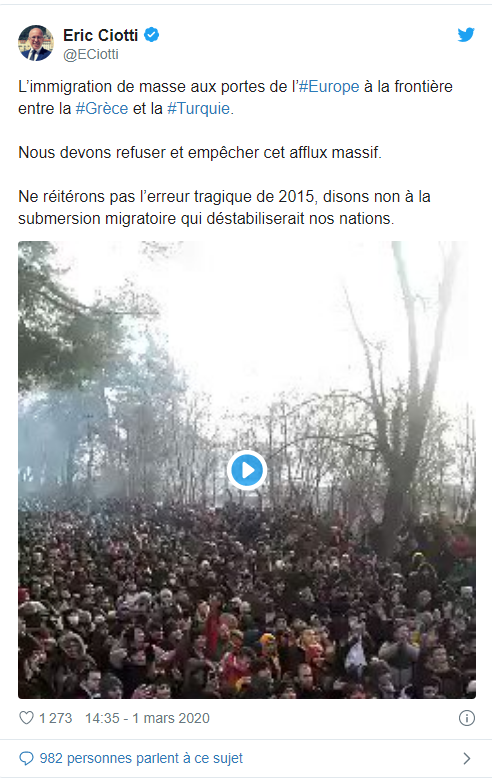Image resolution: width=492 pixels, height=781 pixels.
Task: Click the tweet sentence about 2015
Action: 224,207
